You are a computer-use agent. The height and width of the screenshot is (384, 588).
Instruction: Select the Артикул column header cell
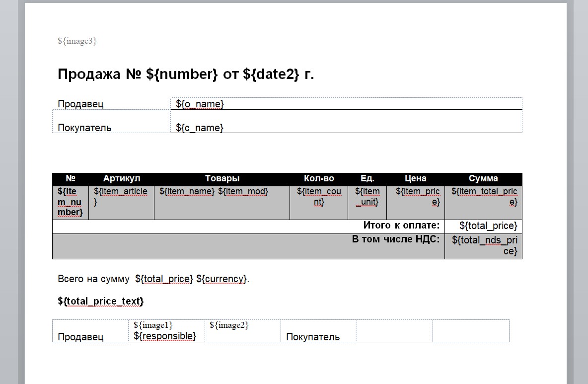(x=122, y=178)
